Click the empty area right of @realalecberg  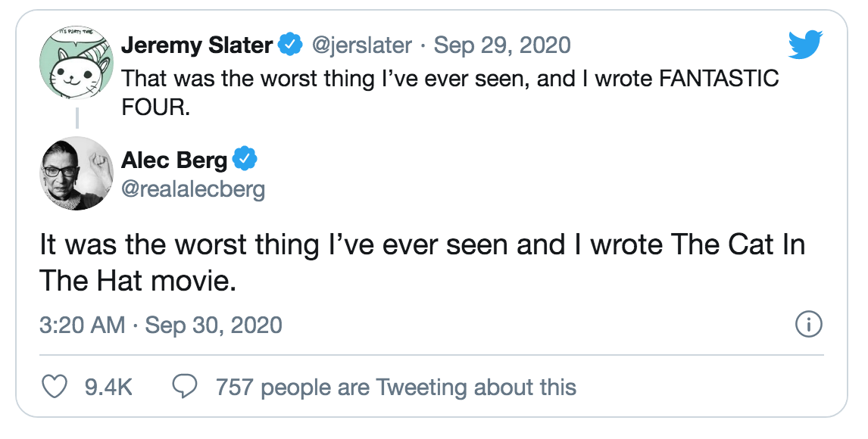tap(530, 188)
